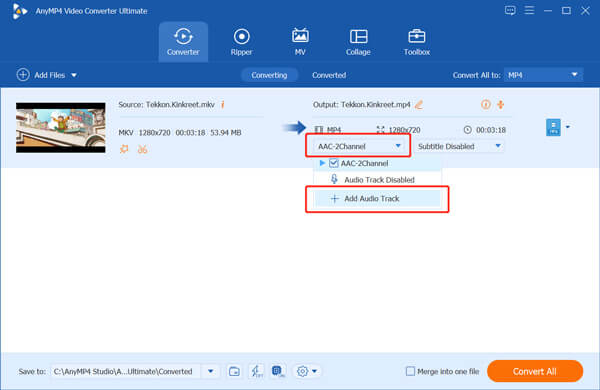This screenshot has height=390, width=600.
Task: Expand the settings gear dropdown arrow
Action: [x=314, y=371]
